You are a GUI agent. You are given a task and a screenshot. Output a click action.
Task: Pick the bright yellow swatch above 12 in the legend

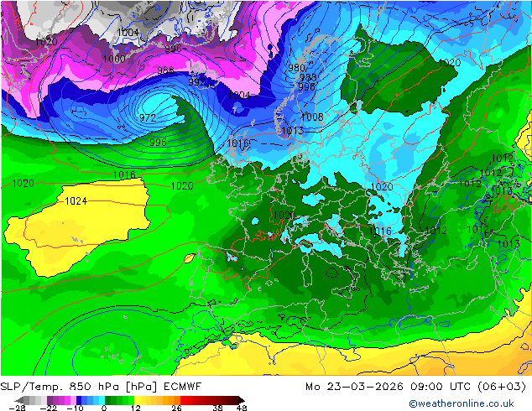[137, 400]
